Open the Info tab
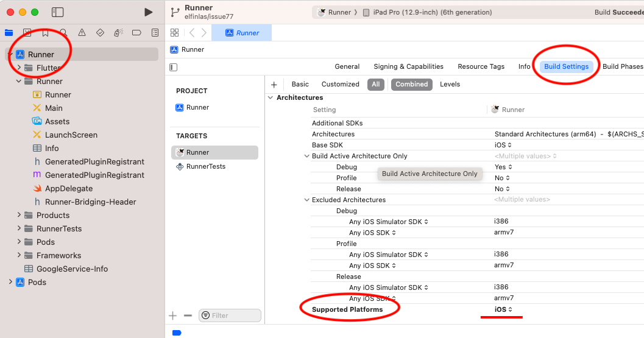 [x=524, y=66]
